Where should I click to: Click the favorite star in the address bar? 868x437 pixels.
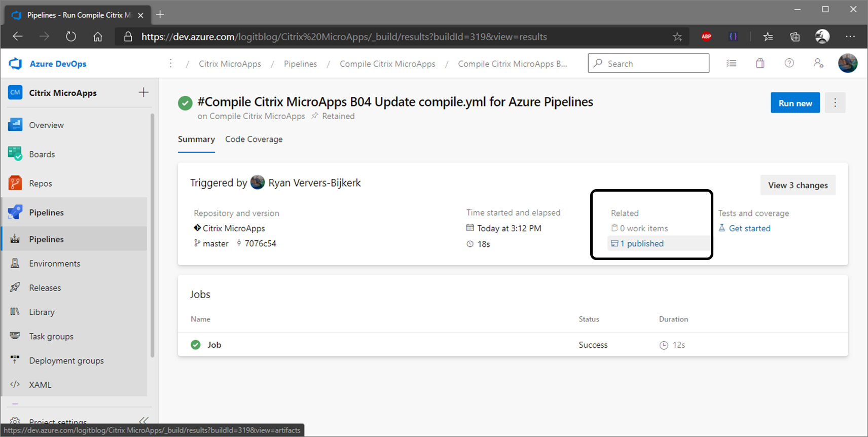(x=677, y=37)
